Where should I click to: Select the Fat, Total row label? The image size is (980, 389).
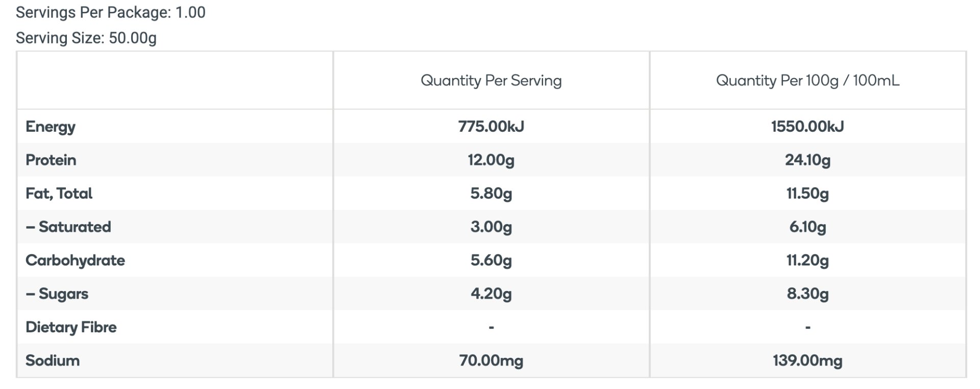(59, 193)
